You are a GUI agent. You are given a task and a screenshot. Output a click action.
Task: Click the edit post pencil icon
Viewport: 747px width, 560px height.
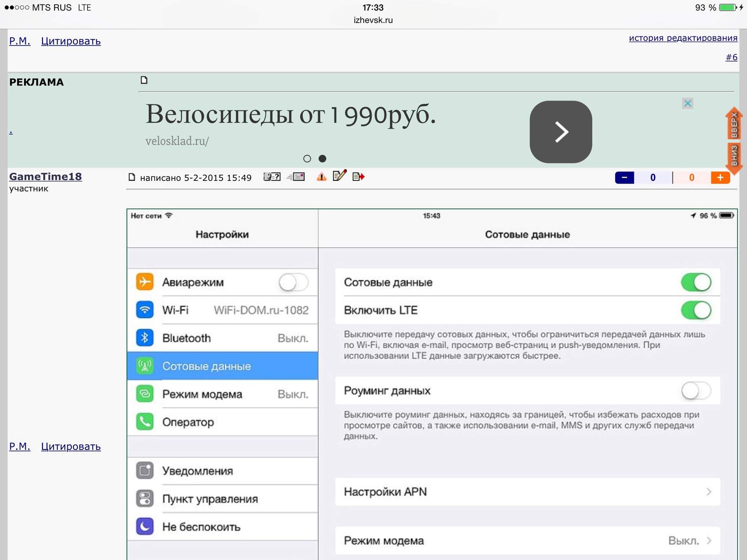tap(339, 176)
